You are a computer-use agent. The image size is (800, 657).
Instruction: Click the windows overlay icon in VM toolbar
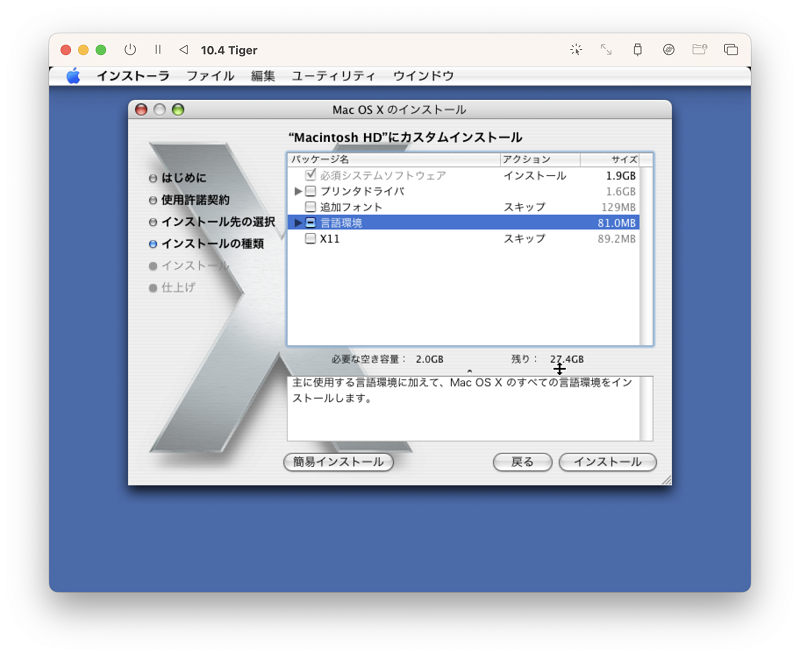[x=731, y=49]
